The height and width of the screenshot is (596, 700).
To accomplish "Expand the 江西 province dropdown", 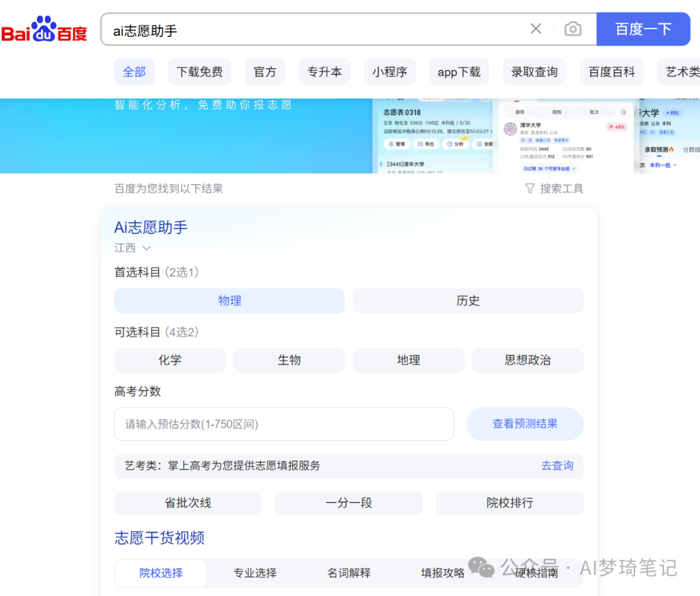I will point(133,248).
